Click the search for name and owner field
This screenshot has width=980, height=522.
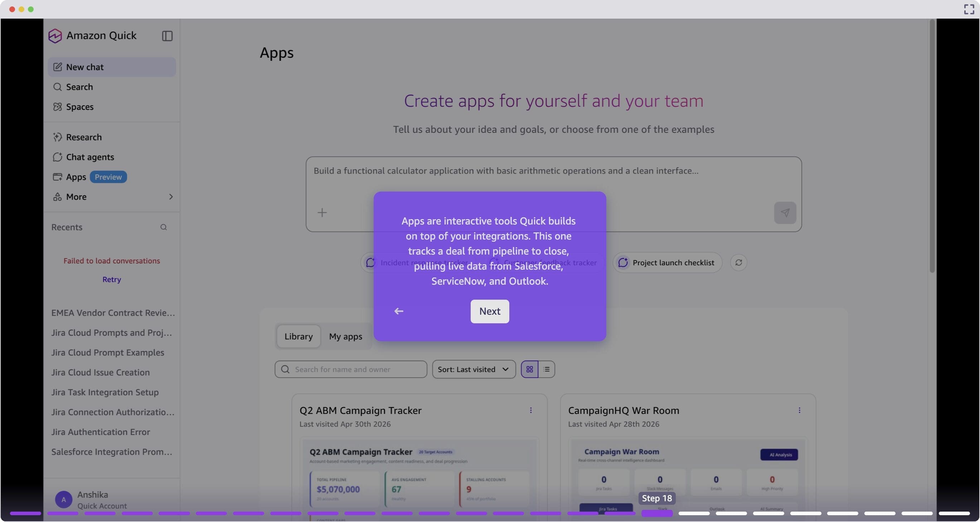[351, 369]
